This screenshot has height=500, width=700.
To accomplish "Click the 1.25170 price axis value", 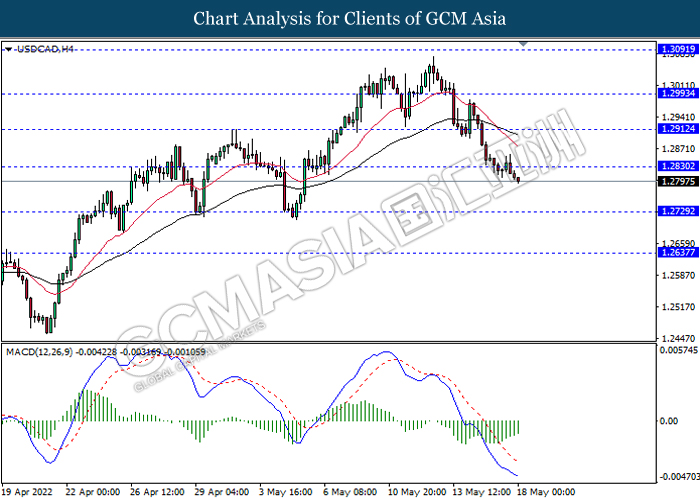I will [679, 307].
